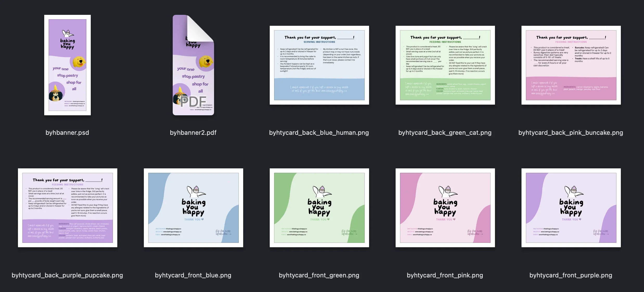Select byhtycard_back_green_cat.png thumbnail

[x=445, y=65]
